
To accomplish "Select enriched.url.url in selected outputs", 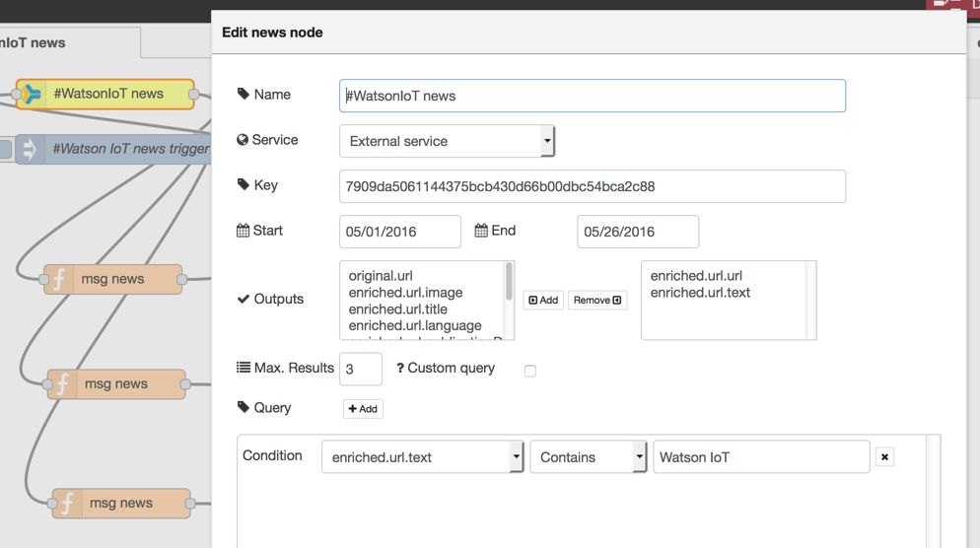I will [x=696, y=276].
